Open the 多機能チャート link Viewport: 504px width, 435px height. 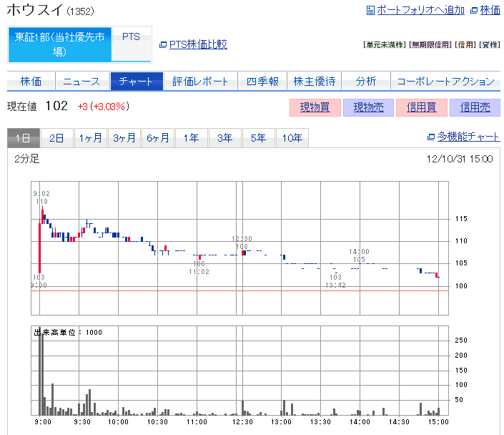(x=468, y=137)
